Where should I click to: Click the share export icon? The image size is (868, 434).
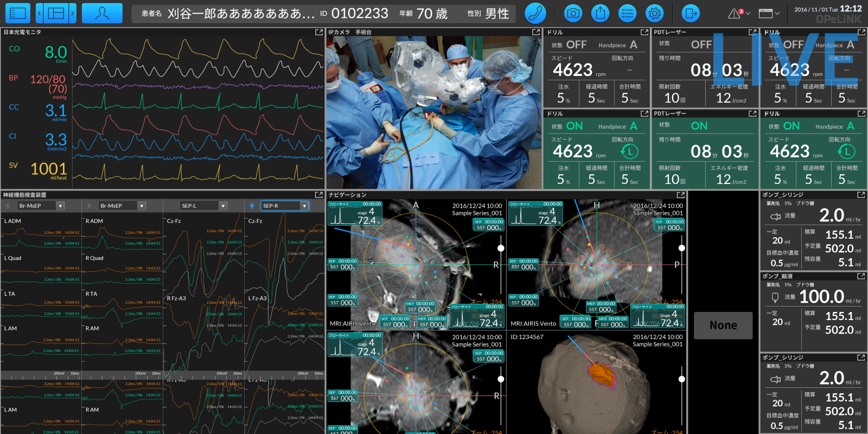coord(600,13)
